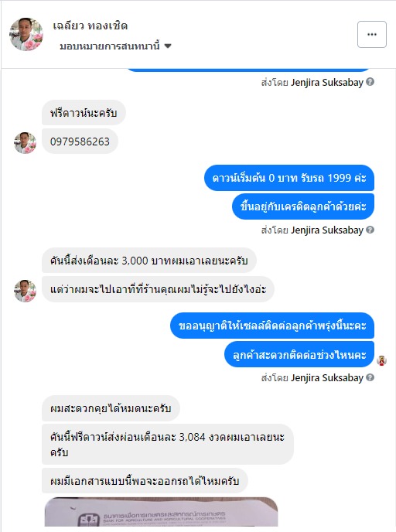Click the ฟรีดาวน์นะครับ message bubble
This screenshot has width=396, height=532.
pyautogui.click(x=84, y=112)
